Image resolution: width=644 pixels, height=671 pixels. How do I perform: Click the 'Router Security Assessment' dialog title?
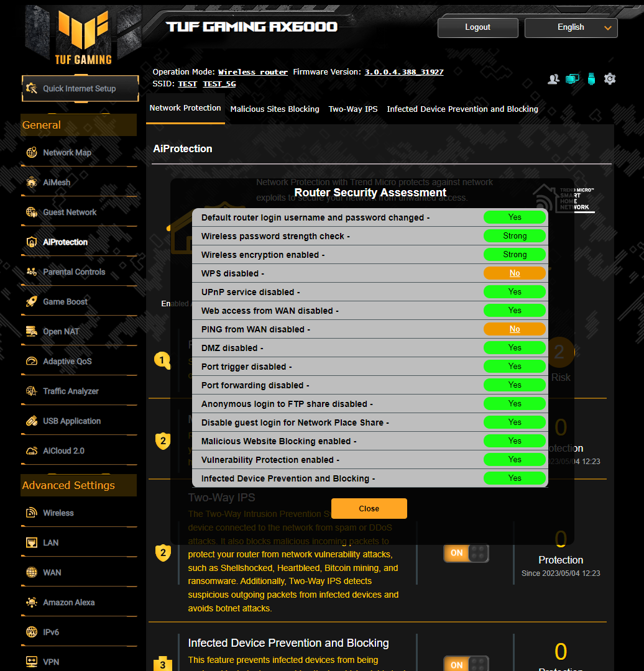pyautogui.click(x=370, y=193)
